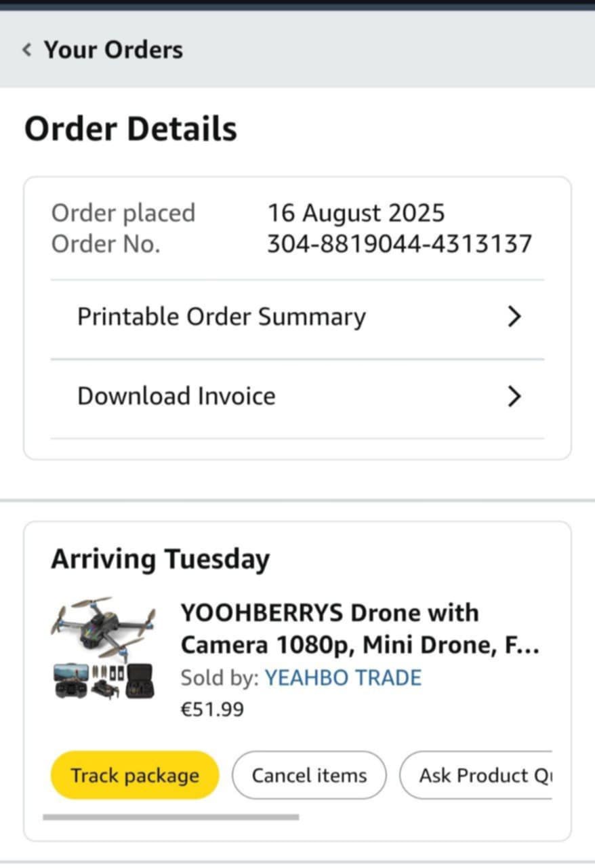Tap the Ask Product Question button

(x=476, y=775)
